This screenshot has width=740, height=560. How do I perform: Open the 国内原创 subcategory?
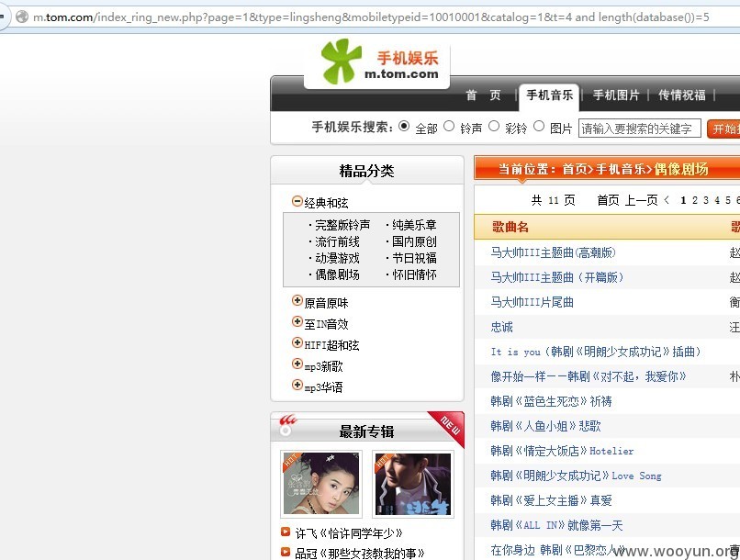pos(414,242)
